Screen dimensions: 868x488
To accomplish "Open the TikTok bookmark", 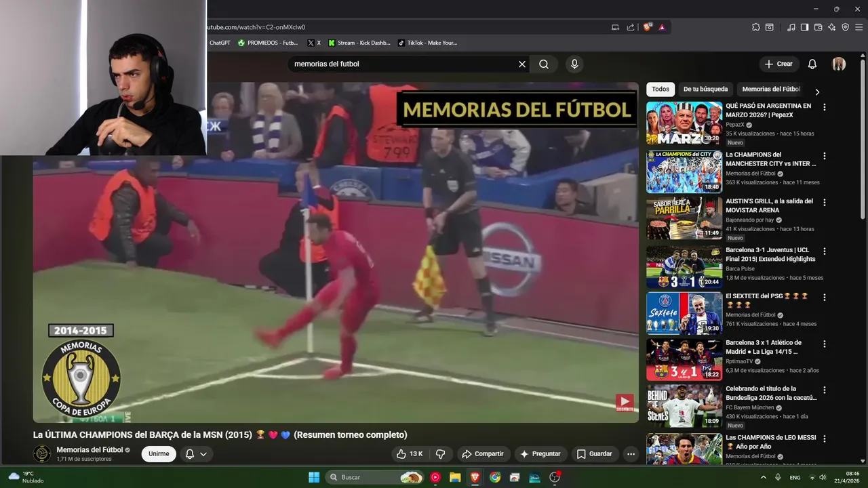I will (427, 43).
